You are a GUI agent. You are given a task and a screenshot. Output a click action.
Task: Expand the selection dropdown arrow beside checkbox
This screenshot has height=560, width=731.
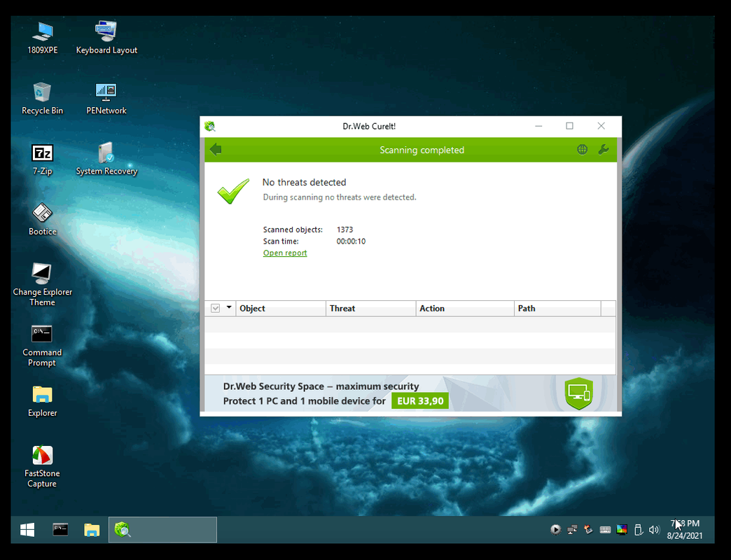pyautogui.click(x=229, y=307)
